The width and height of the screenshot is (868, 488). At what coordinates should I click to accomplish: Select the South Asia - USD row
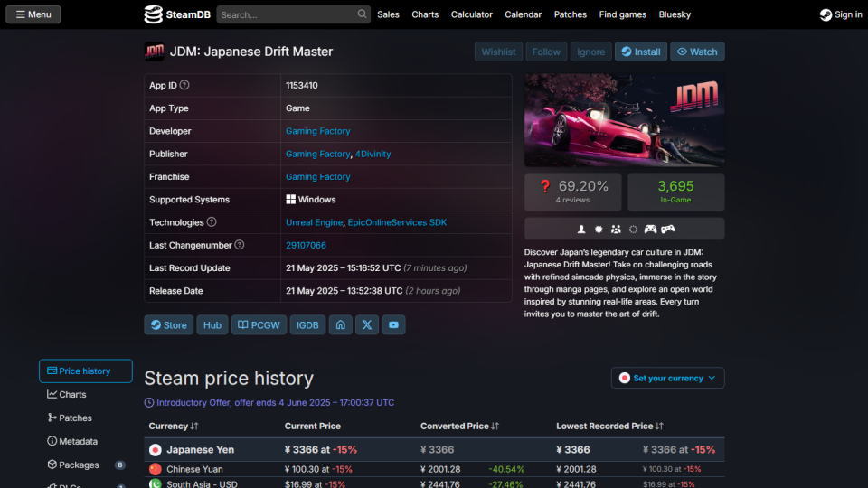click(x=435, y=484)
